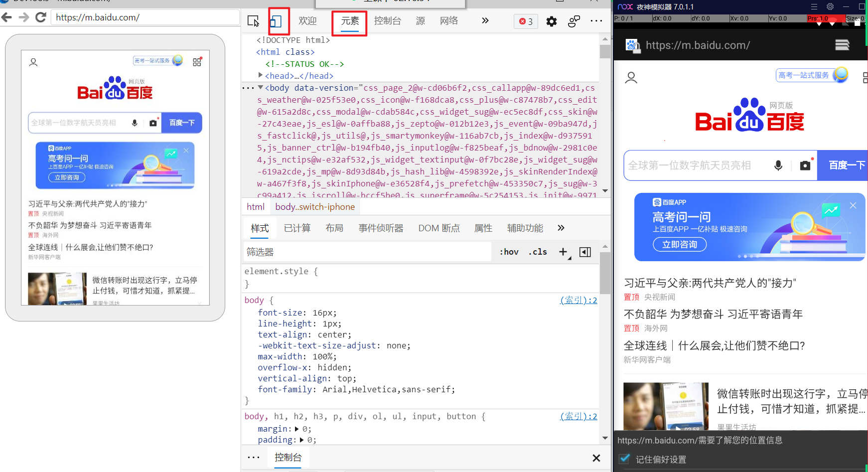The height and width of the screenshot is (472, 868).
Task: Open the Nox browser hamburger menu
Action: tap(842, 45)
